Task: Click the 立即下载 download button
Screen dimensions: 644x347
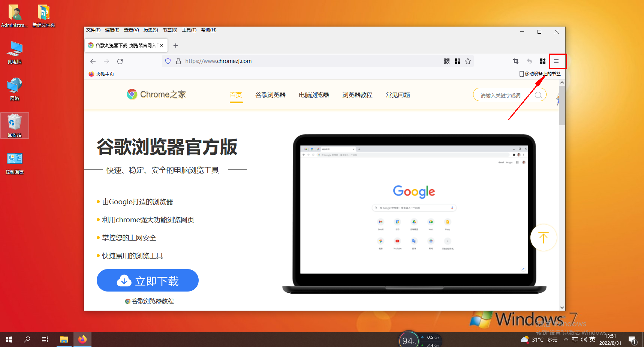Action: point(148,280)
